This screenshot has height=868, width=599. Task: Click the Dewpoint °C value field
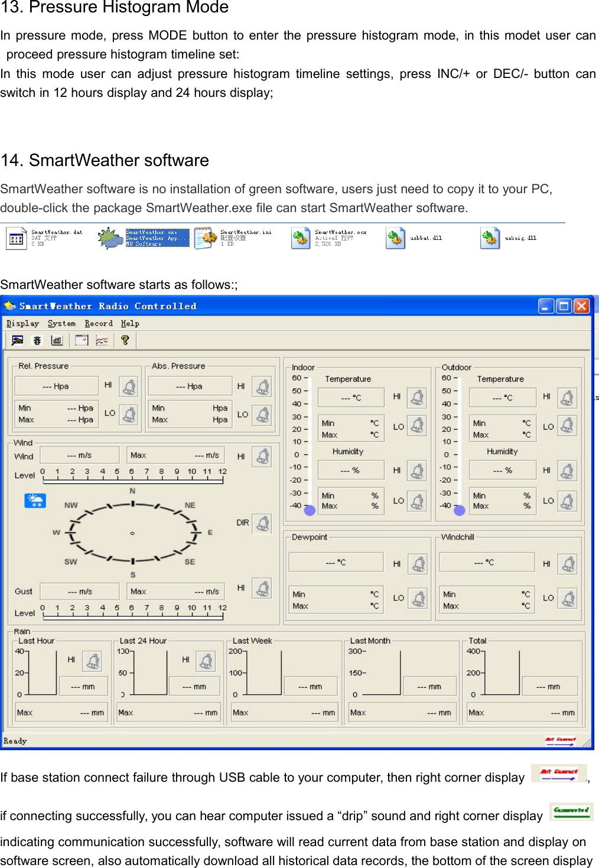(336, 562)
